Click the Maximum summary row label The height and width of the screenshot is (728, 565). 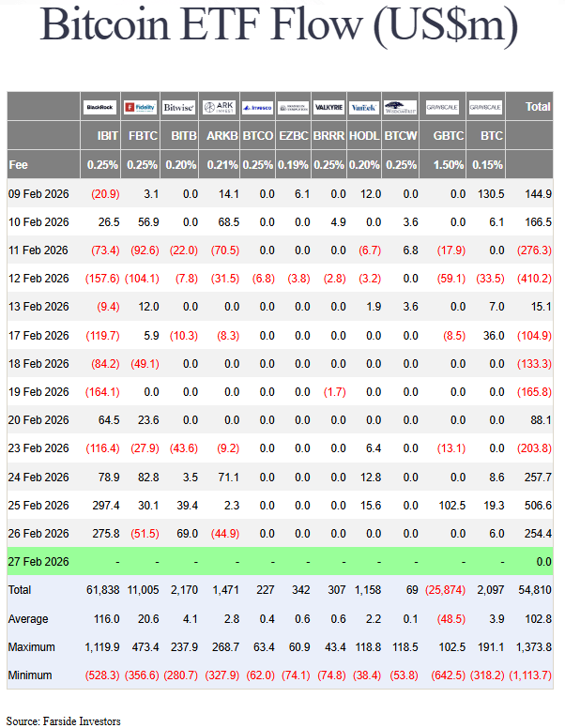(31, 646)
